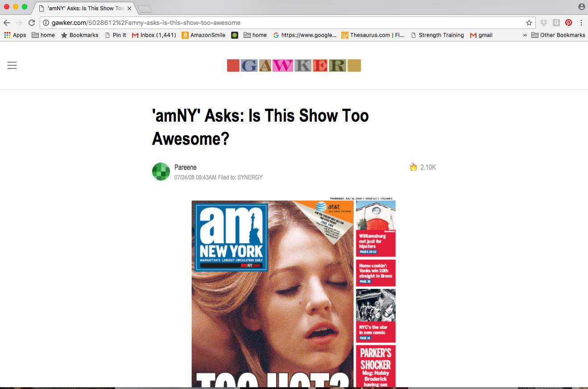This screenshot has height=389, width=588.
Task: Click the overflow chevron on bookmarks bar
Action: click(x=525, y=35)
